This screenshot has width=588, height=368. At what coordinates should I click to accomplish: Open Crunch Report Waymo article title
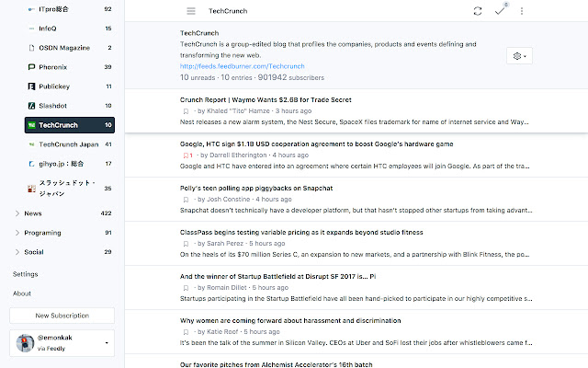[x=266, y=100]
